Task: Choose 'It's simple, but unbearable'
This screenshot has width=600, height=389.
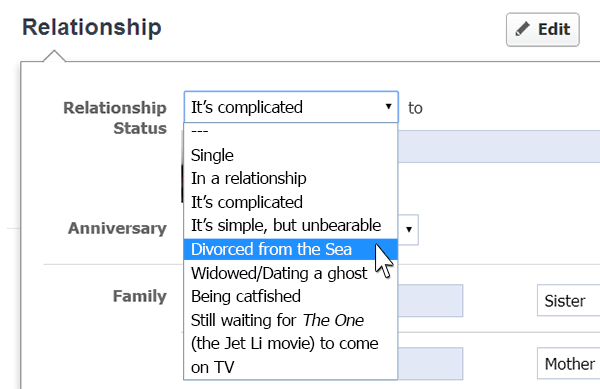Action: [x=291, y=226]
